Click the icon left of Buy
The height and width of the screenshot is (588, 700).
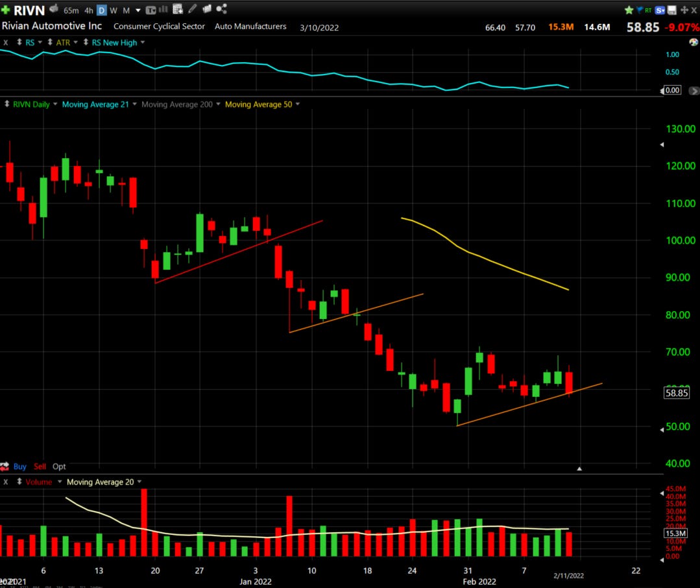coord(5,467)
